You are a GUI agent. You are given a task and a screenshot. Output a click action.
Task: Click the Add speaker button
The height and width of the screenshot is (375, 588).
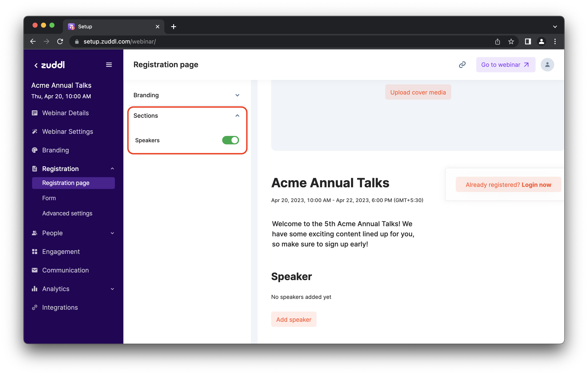294,319
